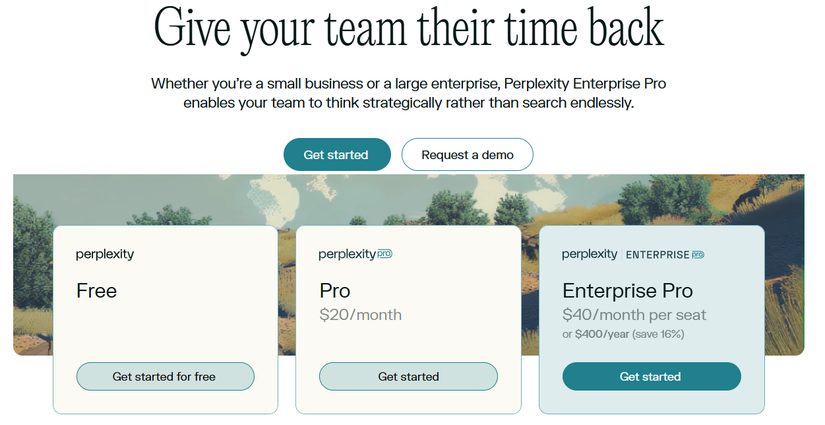
Task: Click the Enterprise Pro plan title
Action: click(628, 291)
